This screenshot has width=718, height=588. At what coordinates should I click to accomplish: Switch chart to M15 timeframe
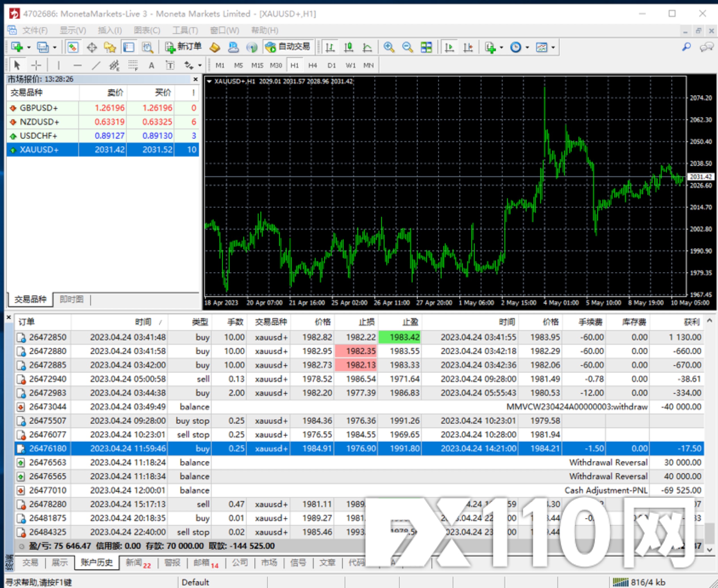pos(257,65)
